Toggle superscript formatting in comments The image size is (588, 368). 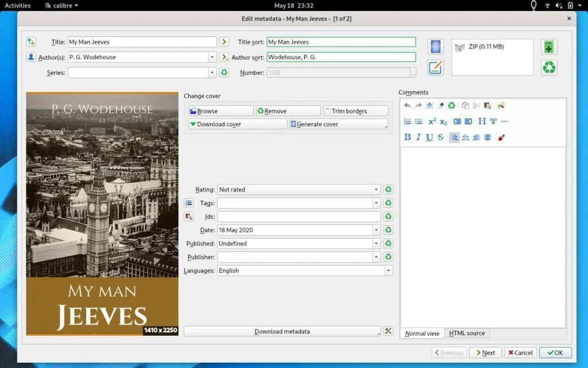(x=432, y=121)
